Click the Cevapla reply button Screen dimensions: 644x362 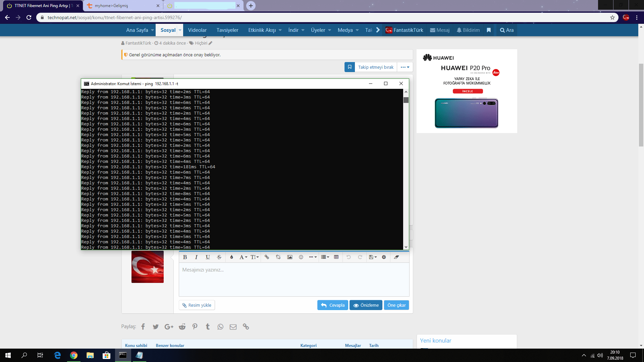pos(332,305)
